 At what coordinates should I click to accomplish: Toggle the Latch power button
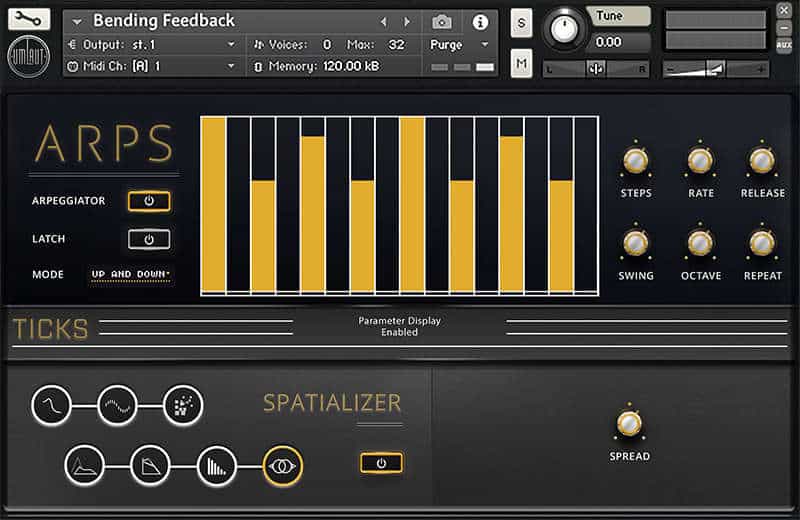(149, 239)
